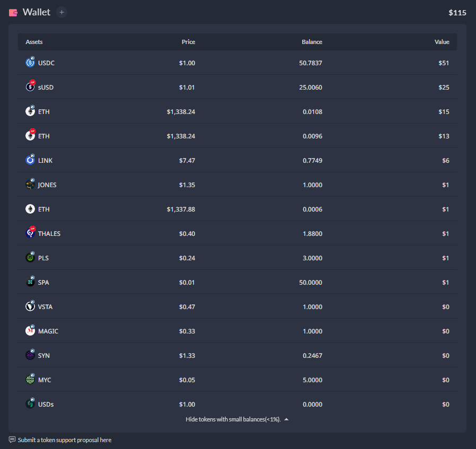
Task: Click LINK balance 0.7749
Action: coord(312,161)
